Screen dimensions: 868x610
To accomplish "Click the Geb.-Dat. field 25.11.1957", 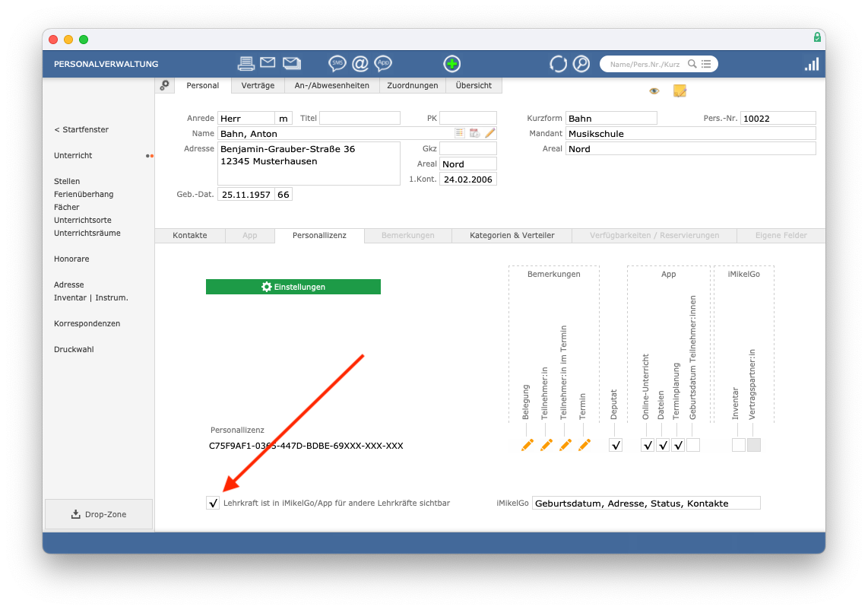I will (246, 195).
